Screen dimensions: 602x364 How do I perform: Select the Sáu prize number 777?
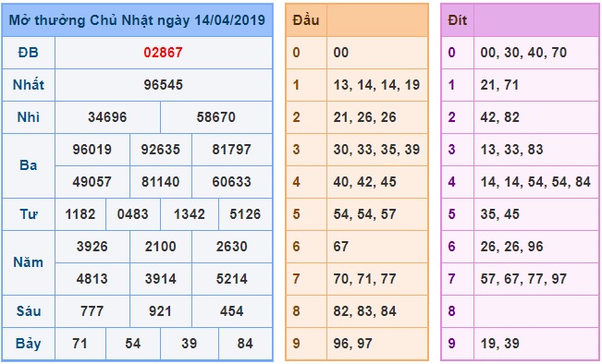pyautogui.click(x=92, y=310)
